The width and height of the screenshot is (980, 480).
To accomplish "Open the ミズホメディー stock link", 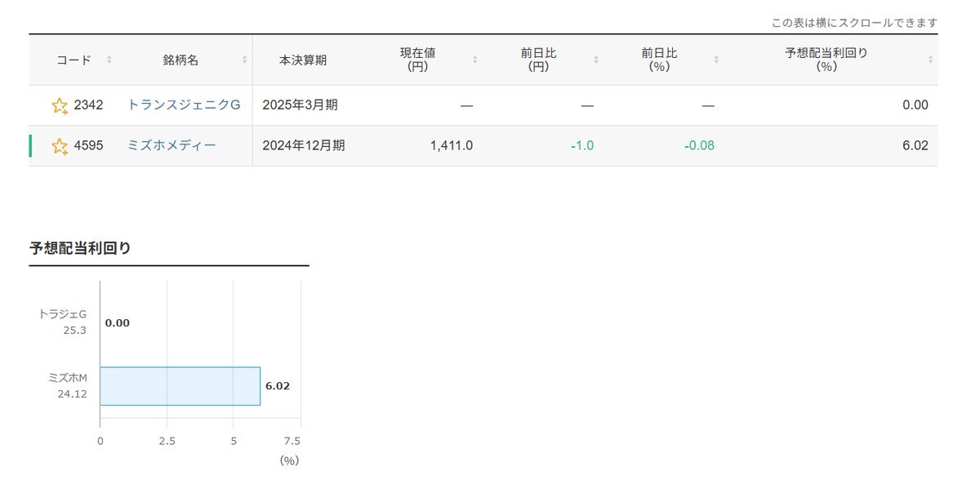I will point(171,146).
